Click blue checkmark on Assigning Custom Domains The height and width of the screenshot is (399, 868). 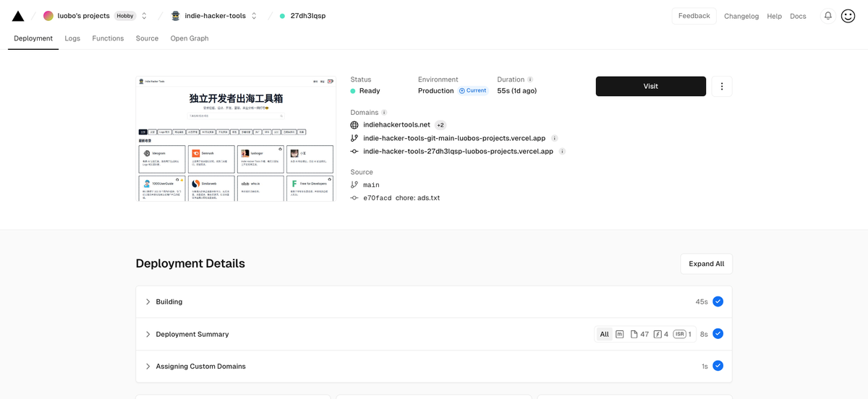[718, 366]
